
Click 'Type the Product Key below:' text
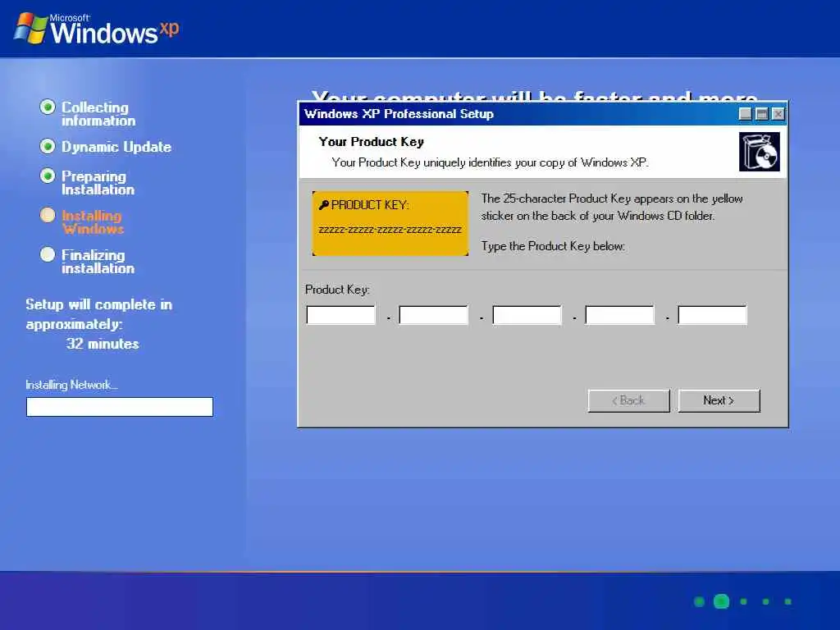click(554, 246)
